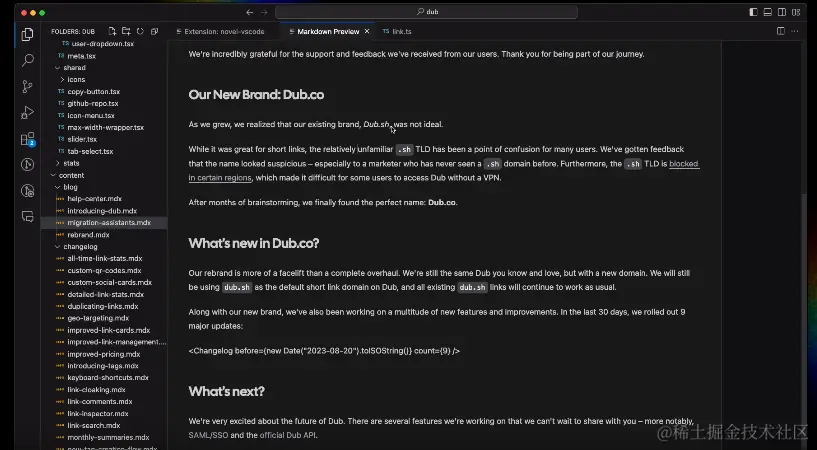Close the Markdown Preview tab
Screen dimensions: 817x450
(x=367, y=31)
